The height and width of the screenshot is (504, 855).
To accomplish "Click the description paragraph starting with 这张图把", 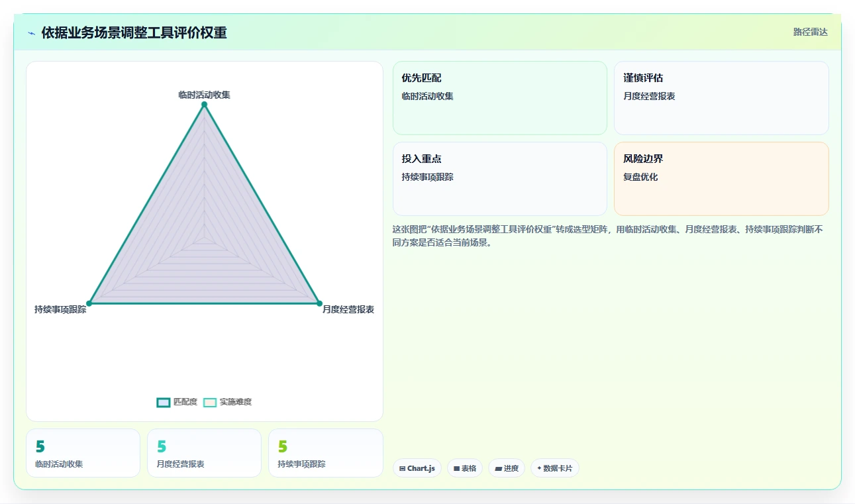I will (x=608, y=236).
